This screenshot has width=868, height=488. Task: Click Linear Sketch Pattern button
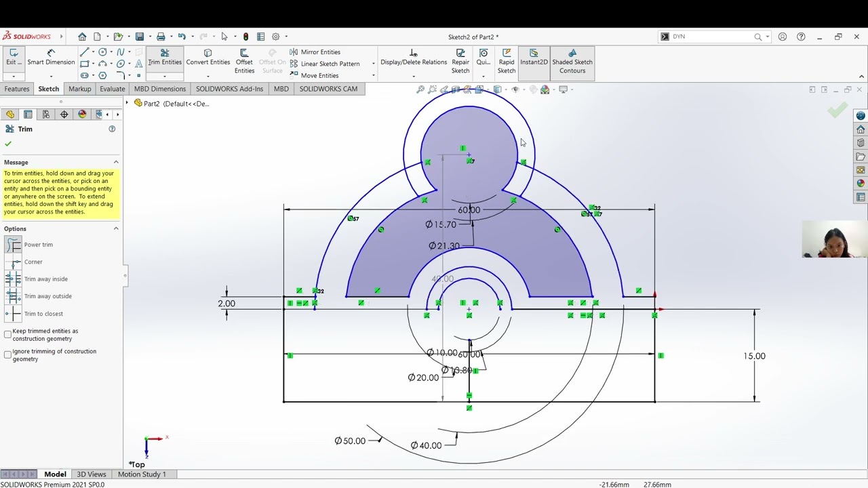[x=325, y=64]
